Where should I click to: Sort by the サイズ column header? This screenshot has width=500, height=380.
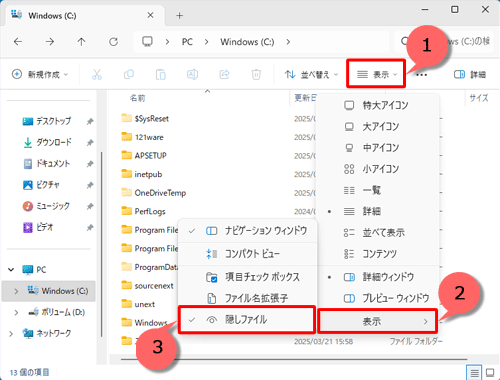click(479, 98)
